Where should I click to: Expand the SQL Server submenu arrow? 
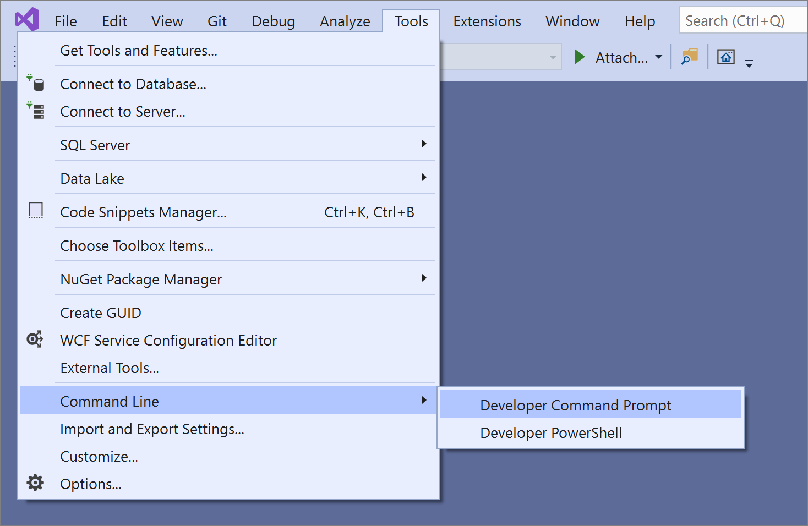pos(424,144)
